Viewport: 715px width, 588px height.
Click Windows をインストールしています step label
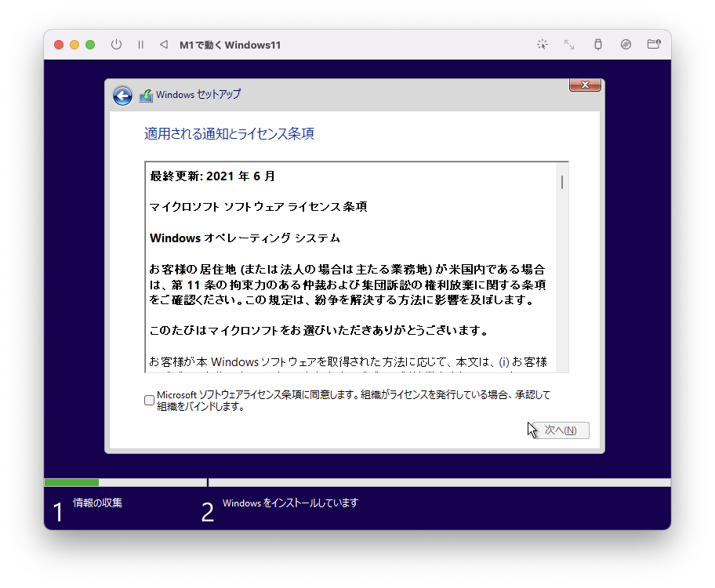[290, 503]
